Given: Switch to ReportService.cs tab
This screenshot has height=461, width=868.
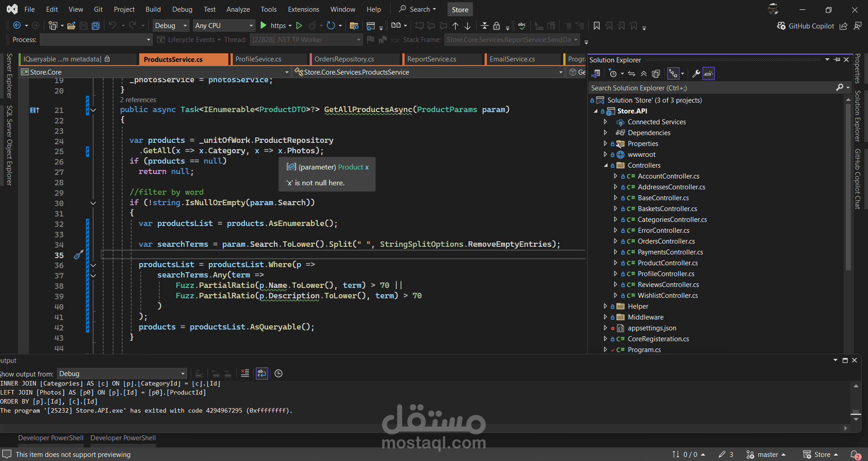Looking at the screenshot, I should pyautogui.click(x=432, y=59).
